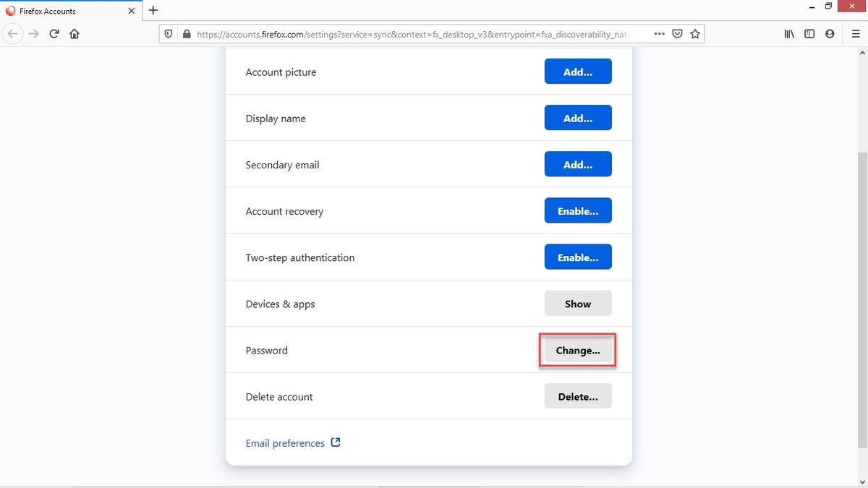
Task: Open the Firefox Library menu icon
Action: (x=788, y=33)
